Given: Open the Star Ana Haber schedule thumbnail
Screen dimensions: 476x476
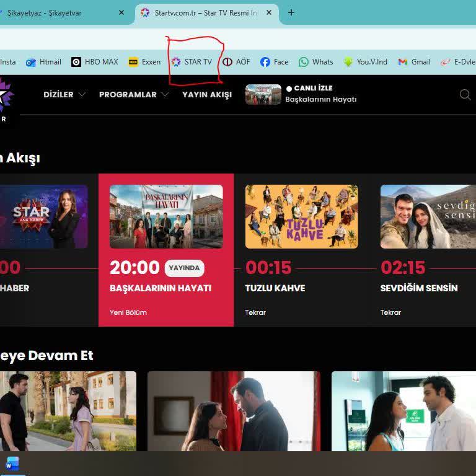Looking at the screenshot, I should (44, 216).
